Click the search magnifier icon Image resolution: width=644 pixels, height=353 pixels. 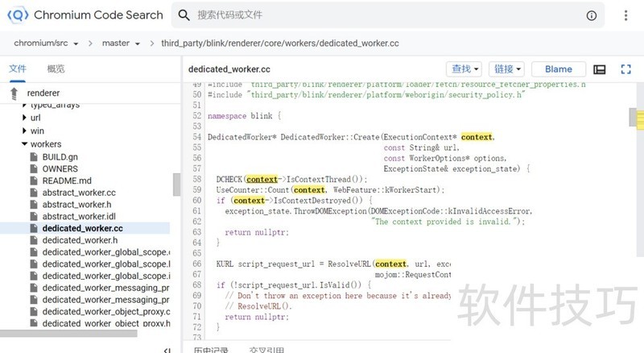tap(184, 15)
